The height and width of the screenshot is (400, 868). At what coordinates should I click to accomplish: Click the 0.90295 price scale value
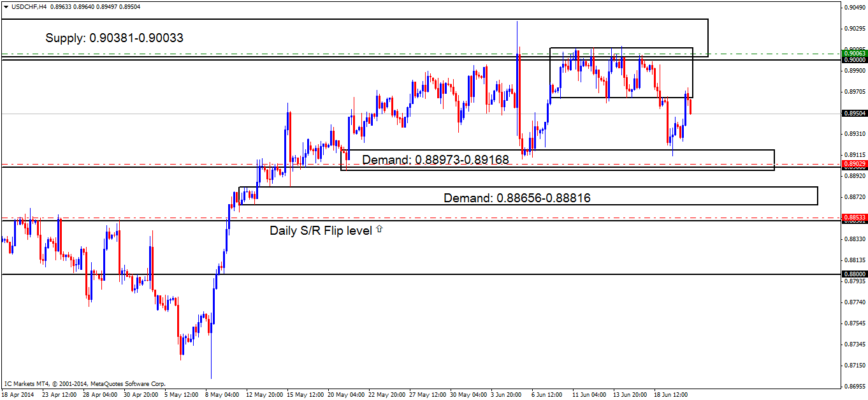click(855, 29)
